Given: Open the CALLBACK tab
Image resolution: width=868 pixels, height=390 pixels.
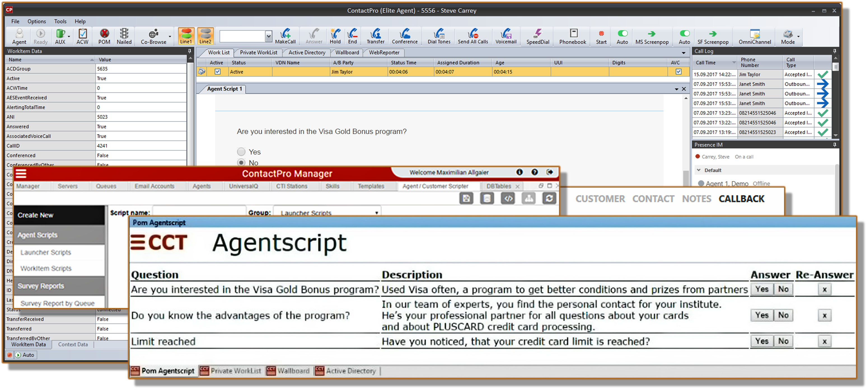Looking at the screenshot, I should coord(741,199).
